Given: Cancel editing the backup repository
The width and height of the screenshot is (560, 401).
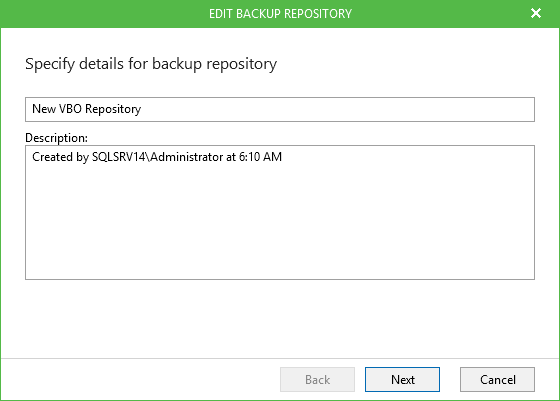Looking at the screenshot, I should click(x=497, y=379).
